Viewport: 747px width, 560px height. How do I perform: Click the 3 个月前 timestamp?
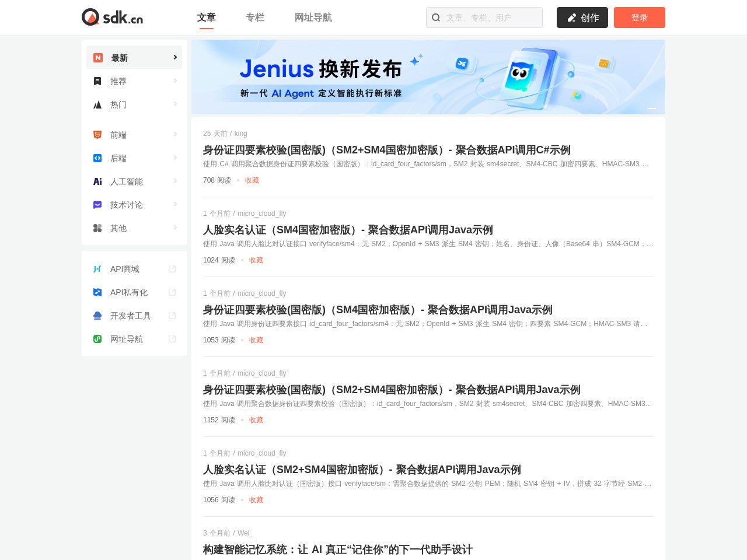[x=217, y=533]
